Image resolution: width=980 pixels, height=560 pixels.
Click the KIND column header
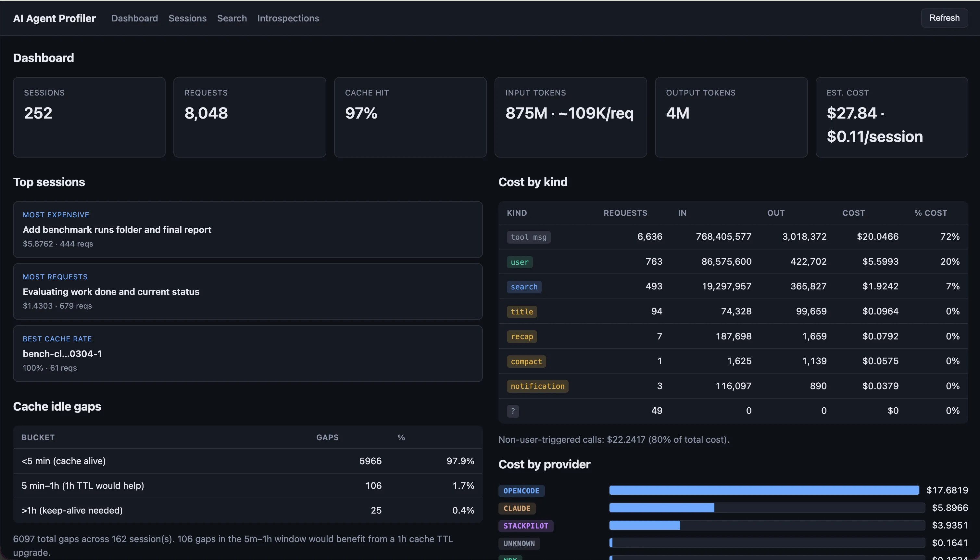click(x=517, y=213)
